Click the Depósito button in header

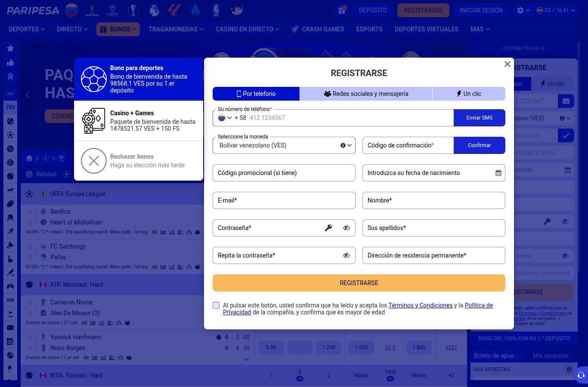tap(373, 10)
